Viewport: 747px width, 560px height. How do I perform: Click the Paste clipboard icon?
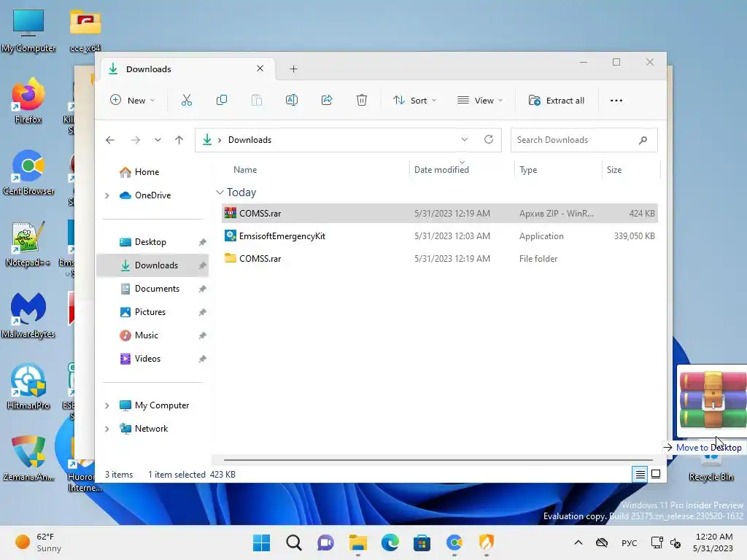click(x=256, y=101)
